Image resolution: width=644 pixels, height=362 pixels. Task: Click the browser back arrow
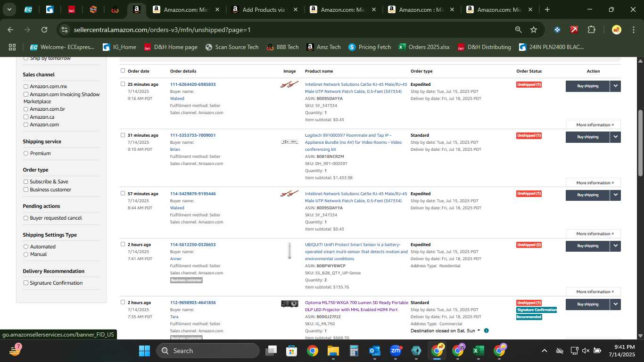tap(10, 30)
